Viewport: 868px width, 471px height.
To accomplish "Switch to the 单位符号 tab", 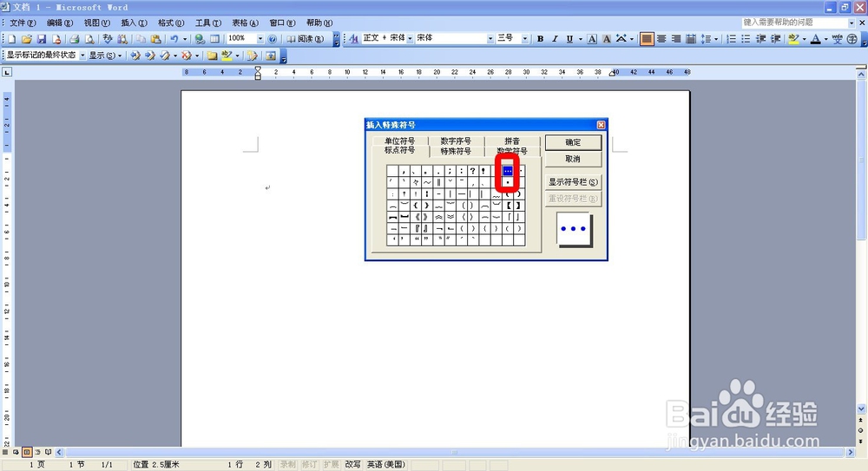I will point(399,141).
